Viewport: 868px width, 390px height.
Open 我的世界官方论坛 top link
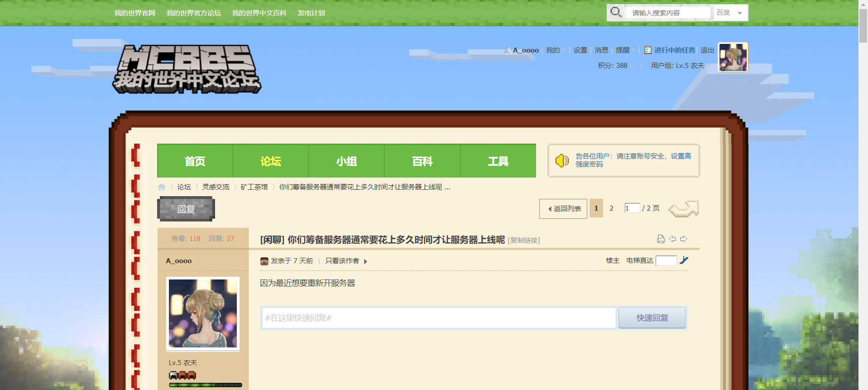click(194, 13)
